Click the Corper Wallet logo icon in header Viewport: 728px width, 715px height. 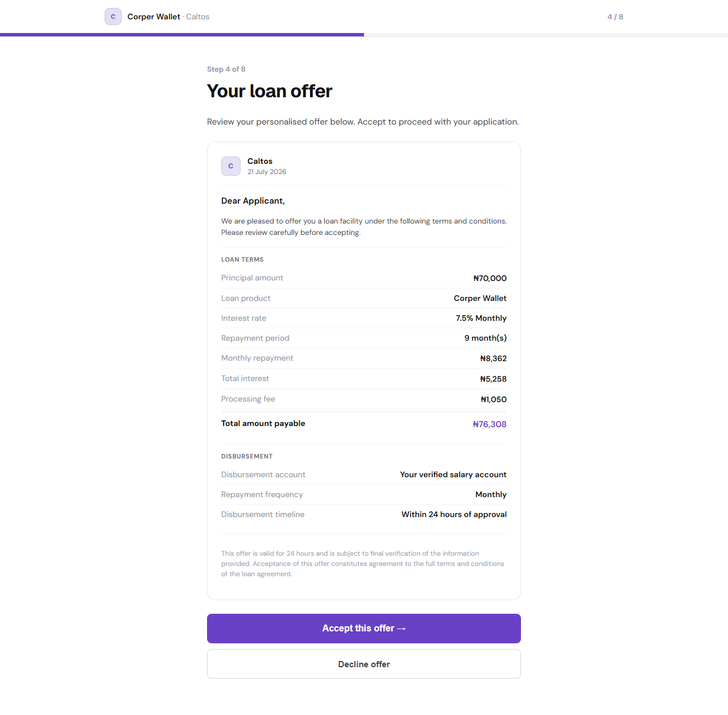coord(113,16)
